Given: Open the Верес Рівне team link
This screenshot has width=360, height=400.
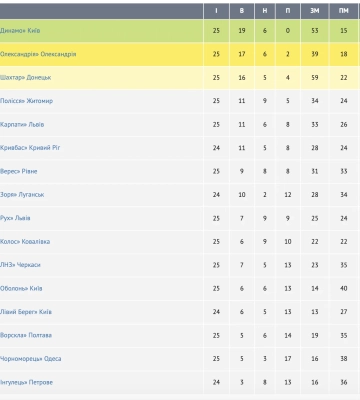Looking at the screenshot, I should [x=19, y=171].
